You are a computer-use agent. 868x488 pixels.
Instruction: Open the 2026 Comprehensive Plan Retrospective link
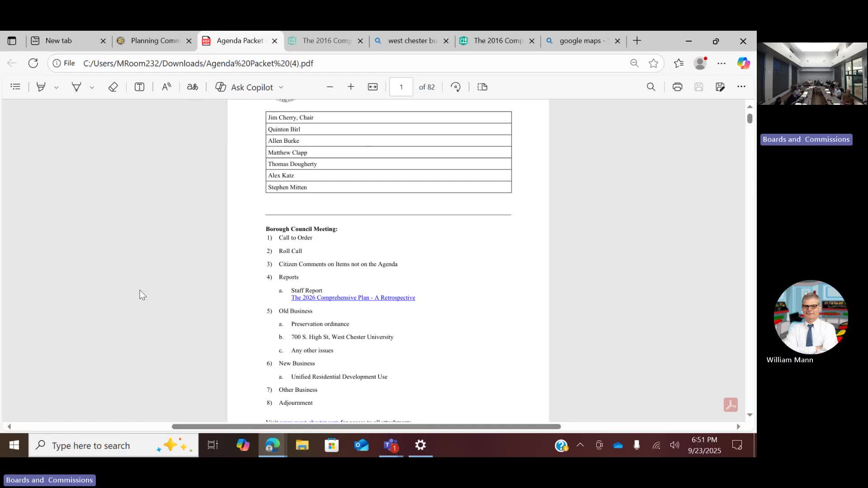(x=353, y=298)
